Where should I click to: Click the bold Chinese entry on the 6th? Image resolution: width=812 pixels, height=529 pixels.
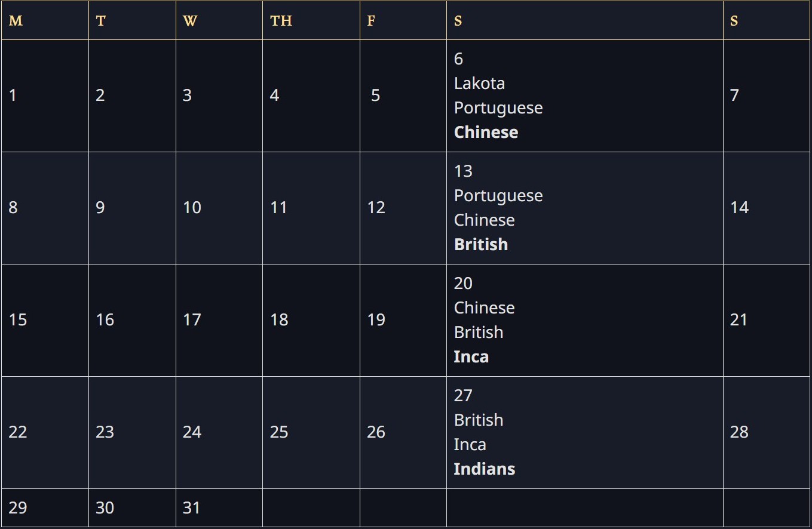[486, 133]
